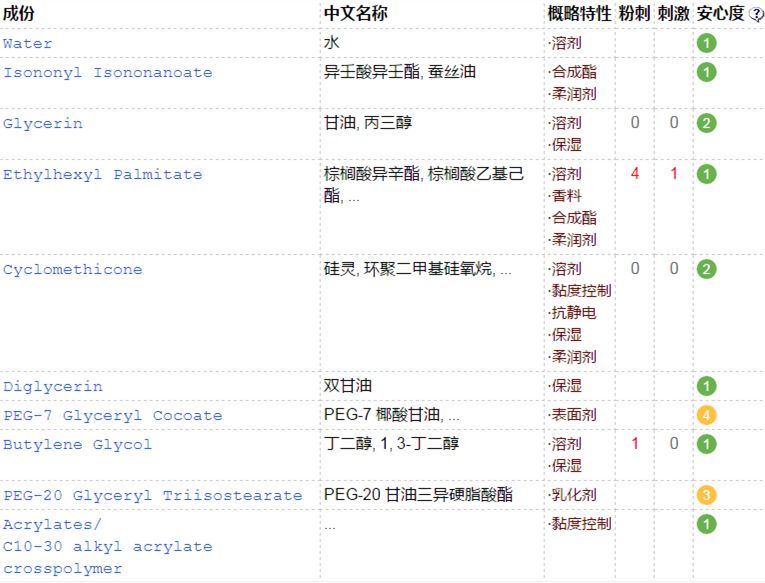Click orange badge 3 for PEG-20 Glyceryl Triisostearate

706,495
